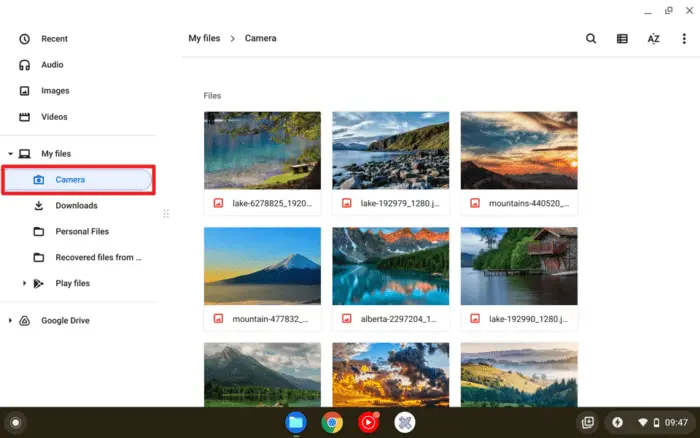Select mountains-440520 sunset thumbnail
Viewport: 700px width, 438px height.
point(519,150)
